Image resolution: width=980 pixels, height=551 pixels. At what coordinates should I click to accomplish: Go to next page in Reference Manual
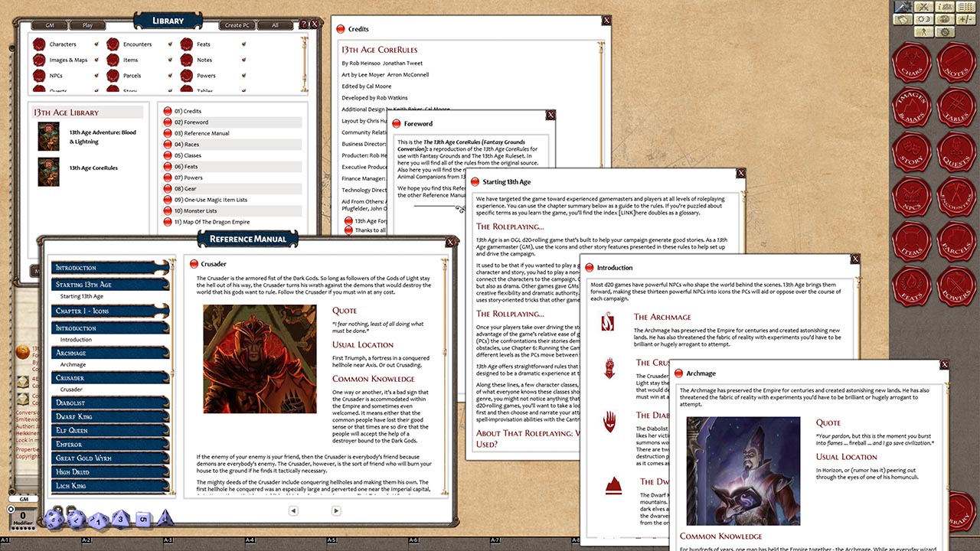coord(335,510)
